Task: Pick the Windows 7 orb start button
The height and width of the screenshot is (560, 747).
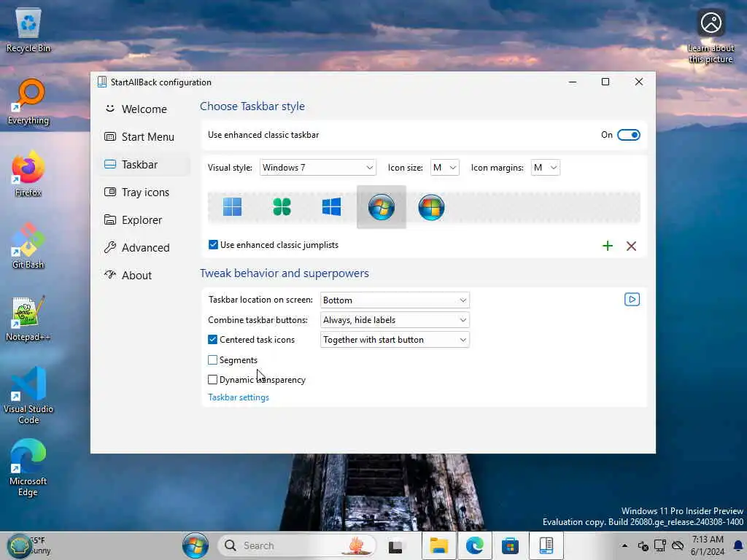Action: pyautogui.click(x=381, y=207)
